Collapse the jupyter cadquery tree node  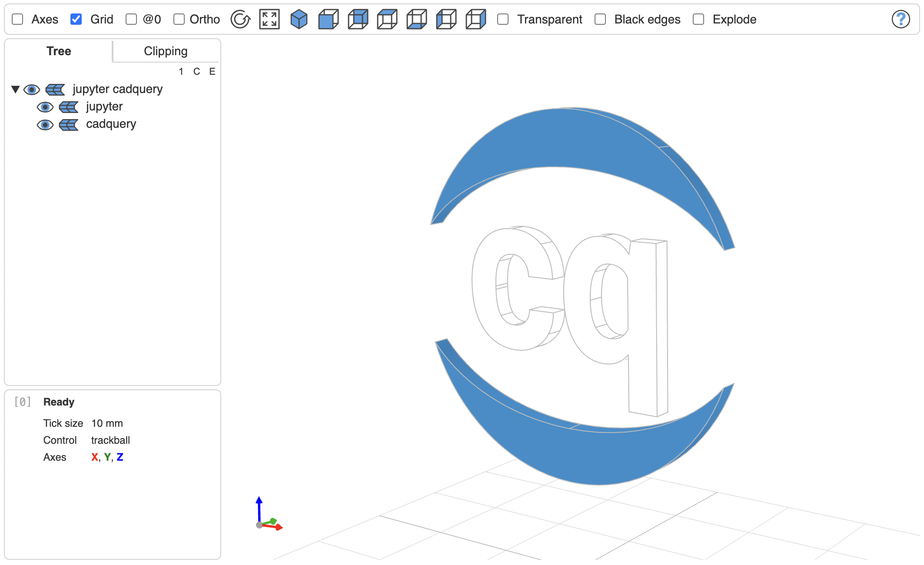[x=16, y=90]
